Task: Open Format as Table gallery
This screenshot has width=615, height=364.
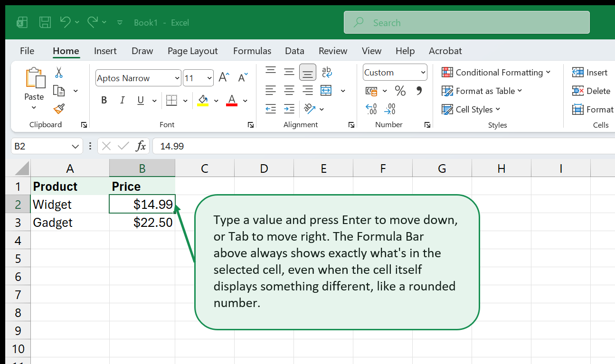Action: click(x=482, y=91)
